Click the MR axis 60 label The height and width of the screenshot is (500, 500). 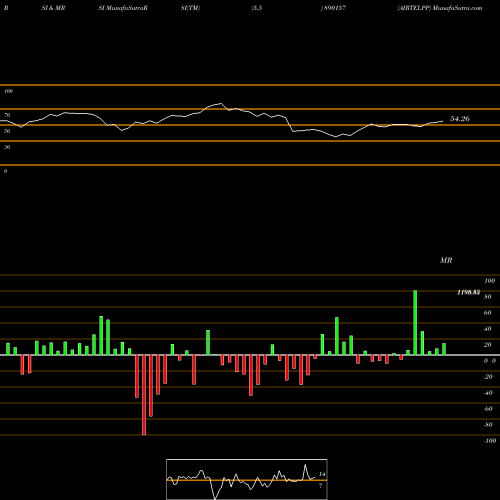pos(488,313)
